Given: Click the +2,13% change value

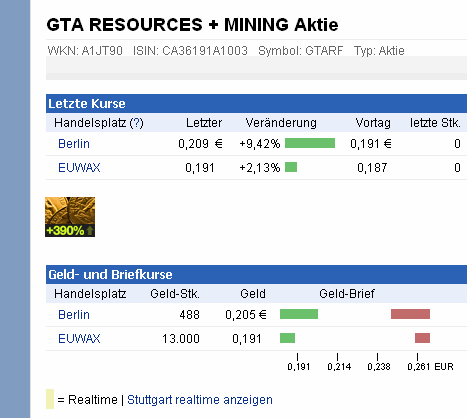Looking at the screenshot, I should click(x=260, y=168).
